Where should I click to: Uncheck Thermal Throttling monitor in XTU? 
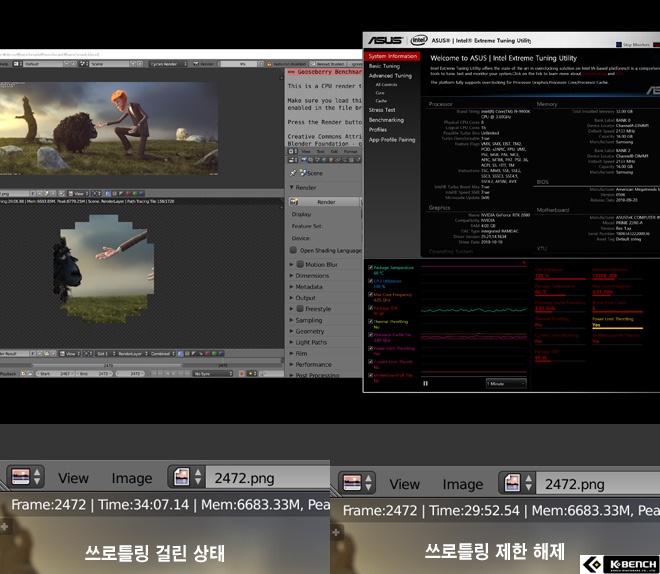point(370,322)
